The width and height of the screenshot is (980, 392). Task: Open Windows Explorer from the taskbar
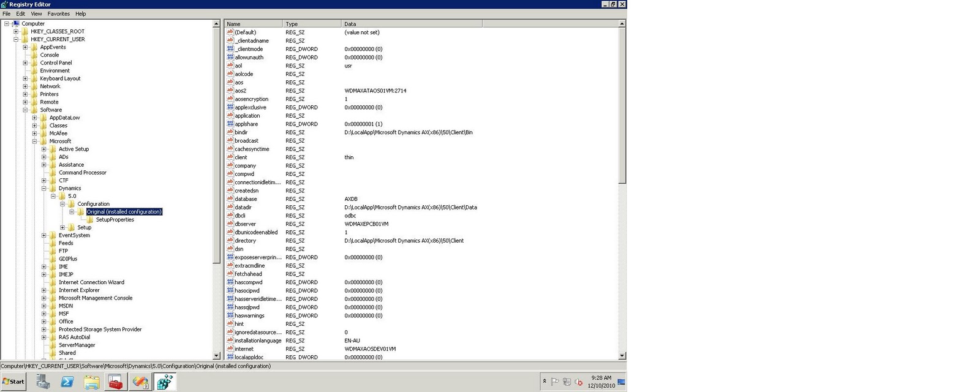92,382
